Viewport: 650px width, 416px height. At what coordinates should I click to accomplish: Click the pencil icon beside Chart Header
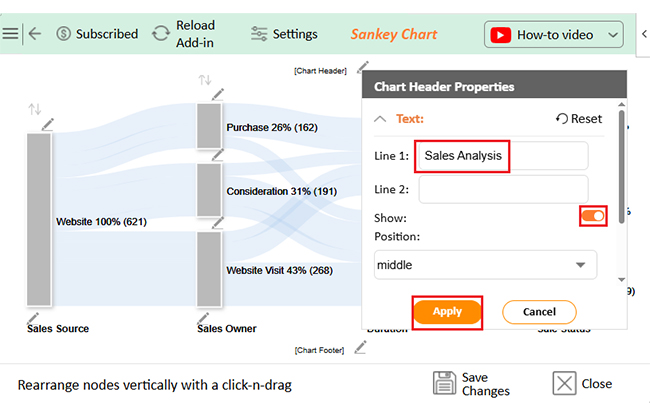point(363,66)
